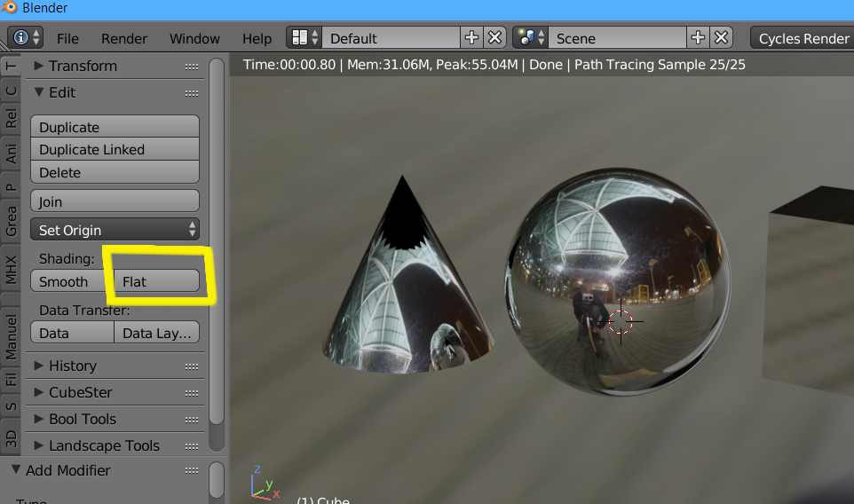Click the Duplicate Linked button
This screenshot has width=854, height=504.
click(x=115, y=149)
